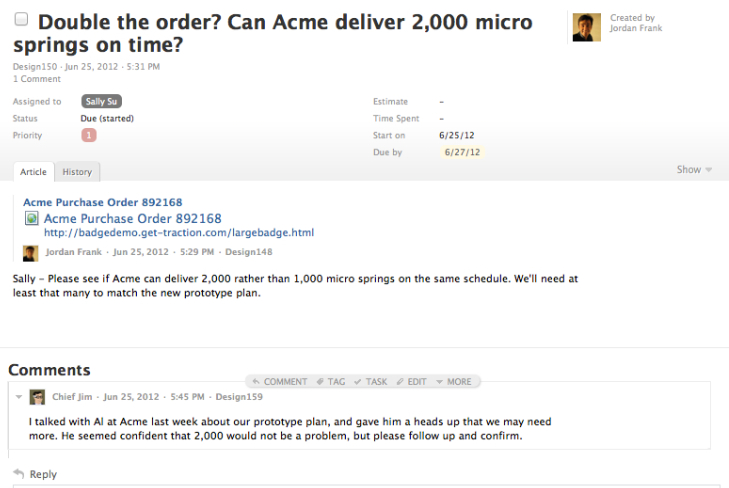The image size is (729, 488).
Task: Click the TASK checkmark action
Action: coord(371,382)
